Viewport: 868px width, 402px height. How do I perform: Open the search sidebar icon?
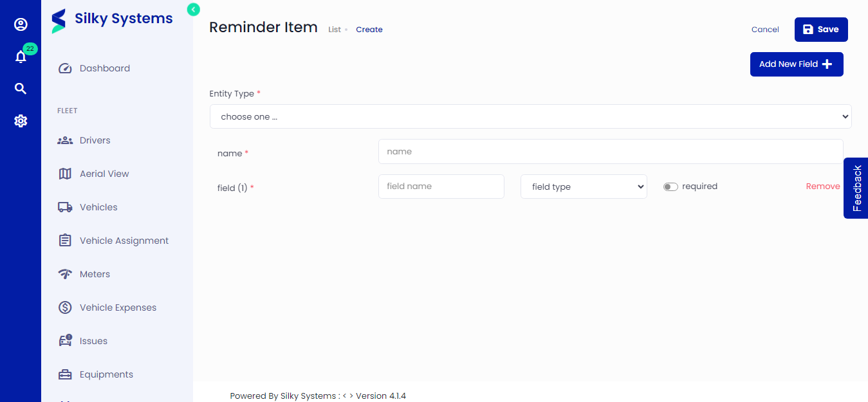tap(21, 88)
